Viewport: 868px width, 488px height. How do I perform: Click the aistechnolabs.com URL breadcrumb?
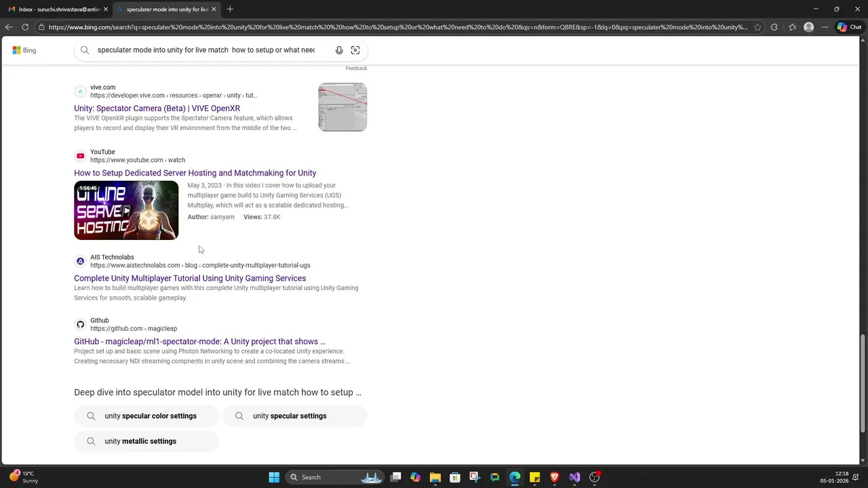click(x=200, y=266)
